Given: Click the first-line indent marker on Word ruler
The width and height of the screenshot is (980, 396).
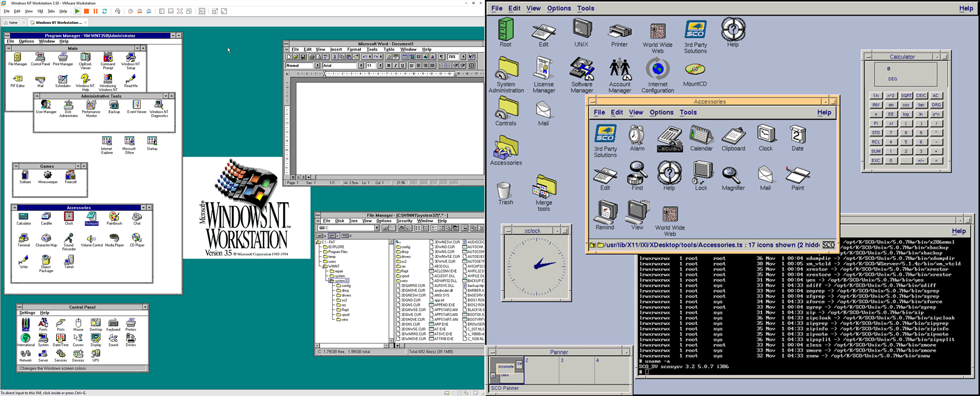Looking at the screenshot, I should (325, 72).
